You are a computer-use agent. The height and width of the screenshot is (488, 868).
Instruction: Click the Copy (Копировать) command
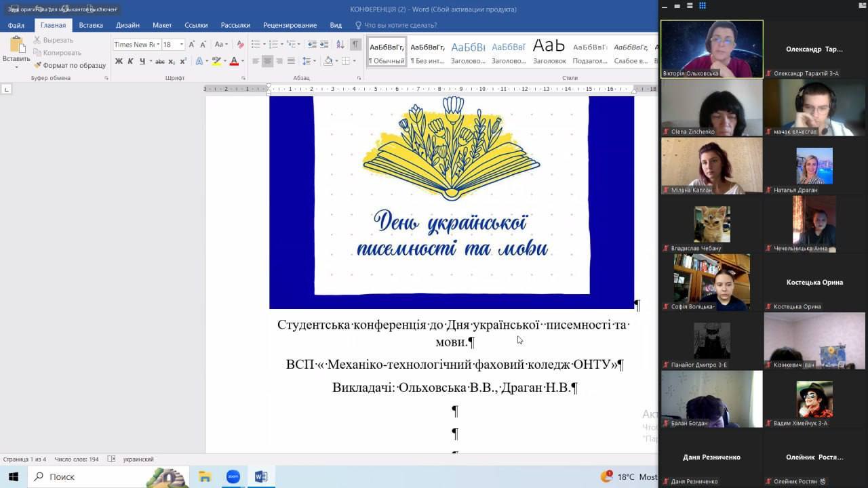pos(56,53)
